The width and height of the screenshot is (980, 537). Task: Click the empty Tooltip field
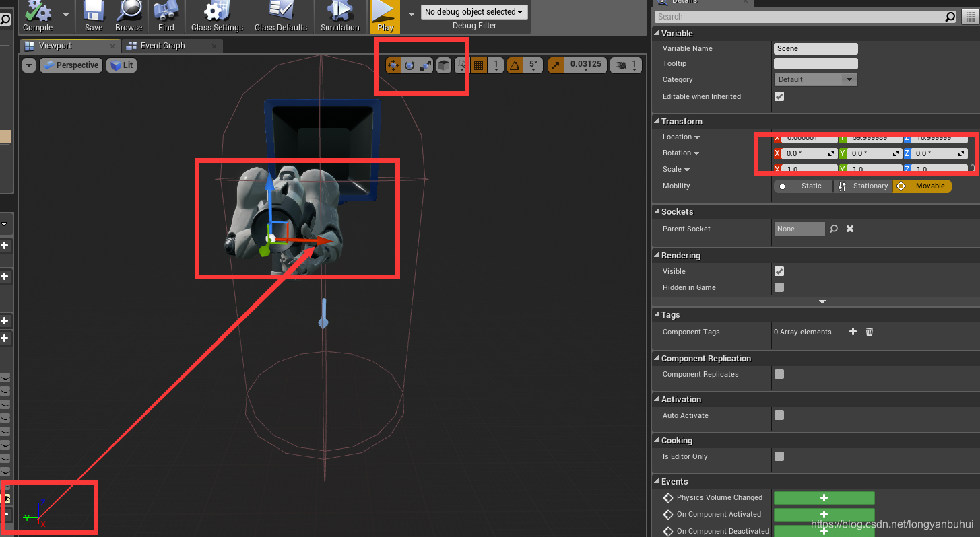816,63
